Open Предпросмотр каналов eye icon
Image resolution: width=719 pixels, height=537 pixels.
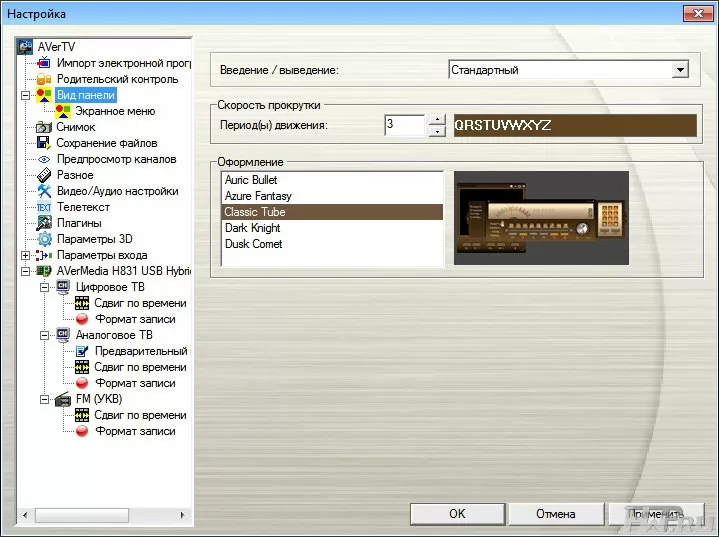(x=44, y=159)
